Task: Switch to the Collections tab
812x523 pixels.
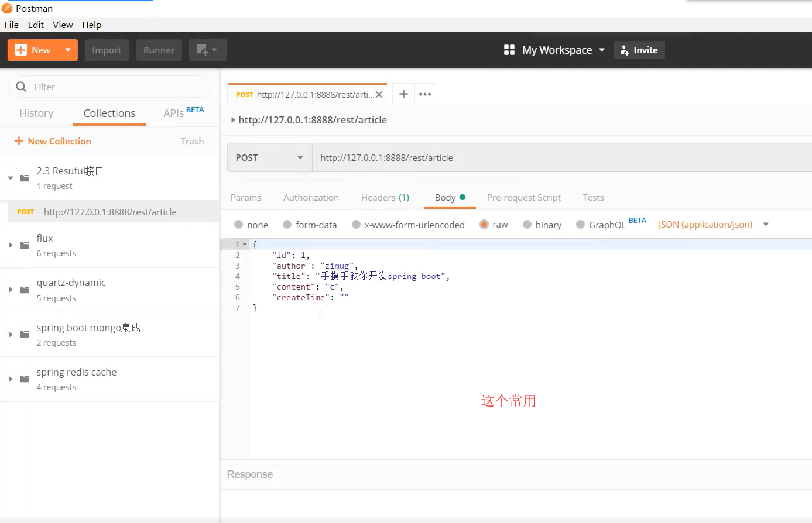Action: [x=109, y=113]
